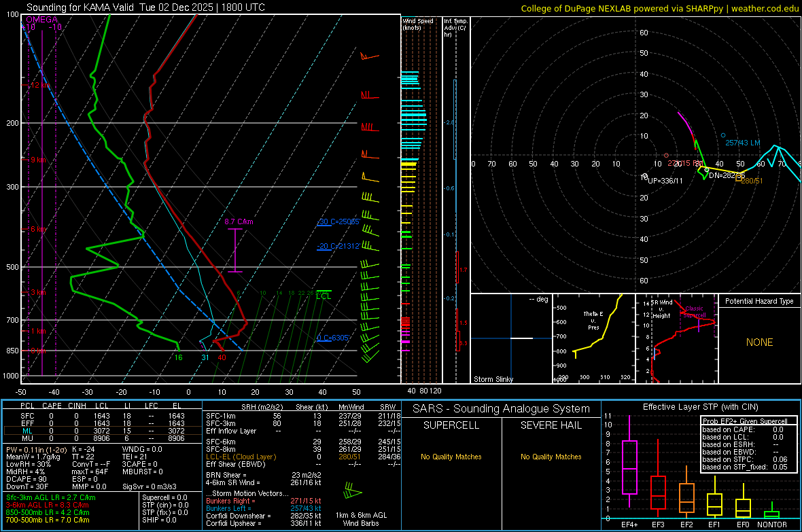Select the "MU" parcel row
This screenshot has width=802, height=532.
[102, 438]
